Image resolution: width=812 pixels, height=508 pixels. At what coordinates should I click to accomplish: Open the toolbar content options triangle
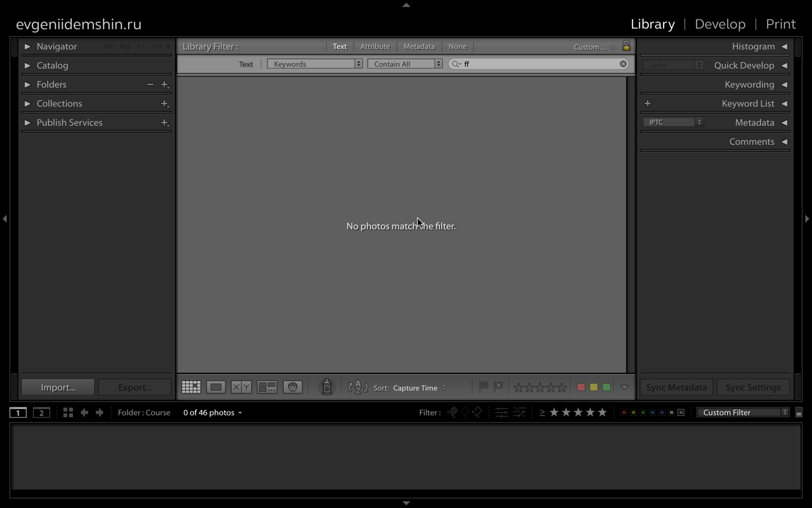tap(624, 388)
